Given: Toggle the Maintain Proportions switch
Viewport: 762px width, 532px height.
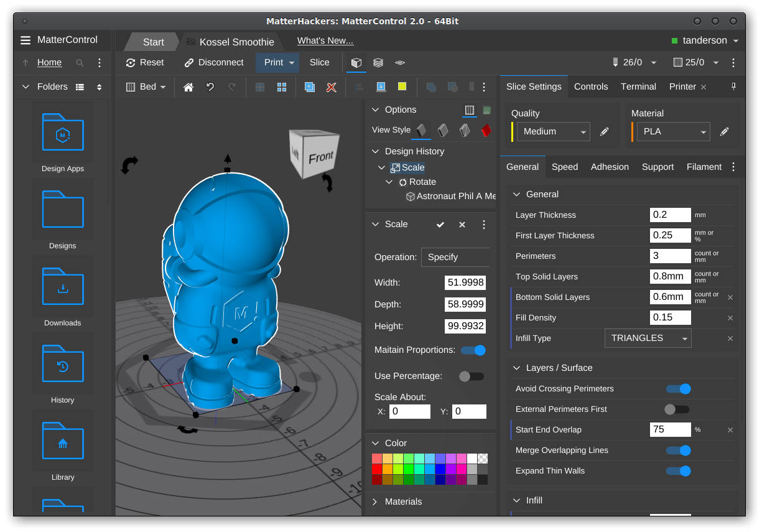Looking at the screenshot, I should pos(473,350).
